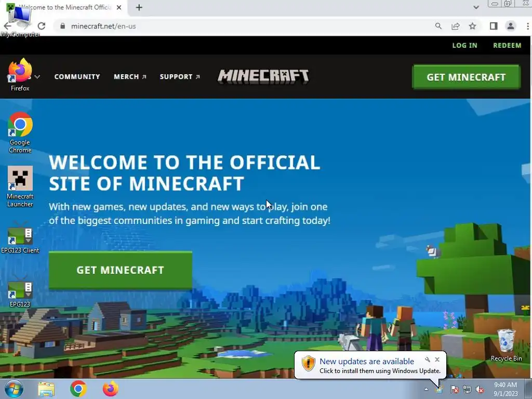The image size is (532, 399).
Task: Click the Windows Update tray icon
Action: tap(440, 389)
